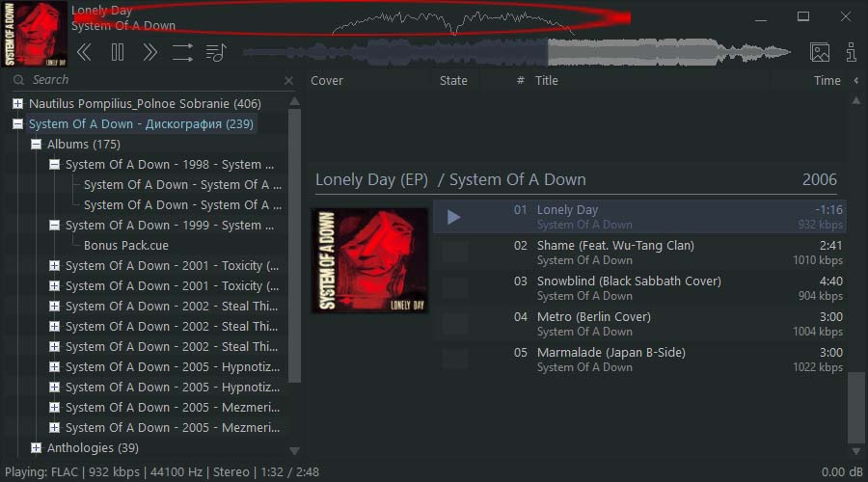
Task: Click the 2006 album year
Action: point(819,180)
